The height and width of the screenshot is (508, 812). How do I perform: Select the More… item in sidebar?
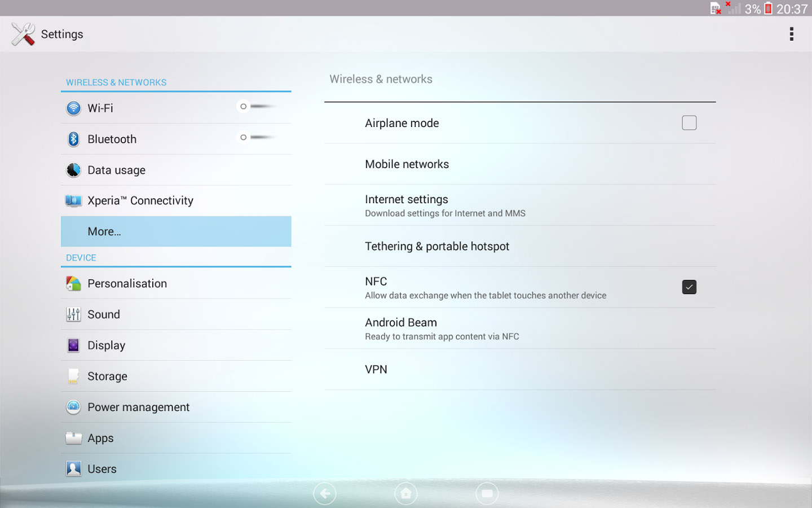pyautogui.click(x=176, y=231)
